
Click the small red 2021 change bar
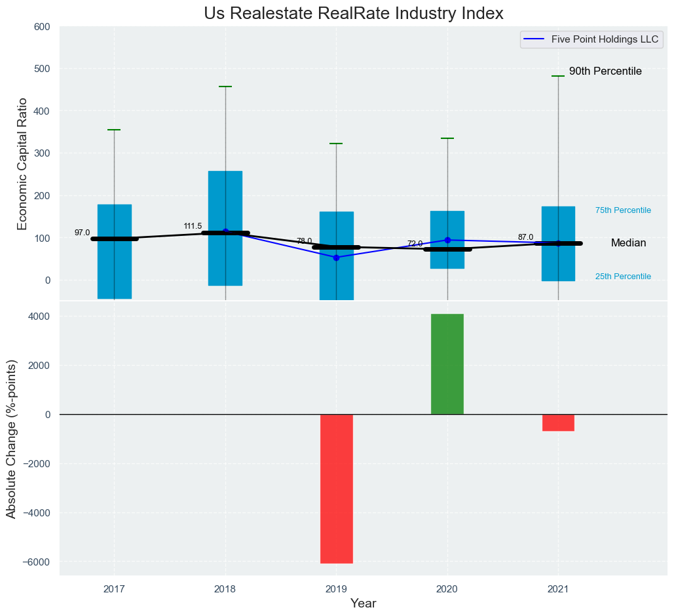[558, 423]
